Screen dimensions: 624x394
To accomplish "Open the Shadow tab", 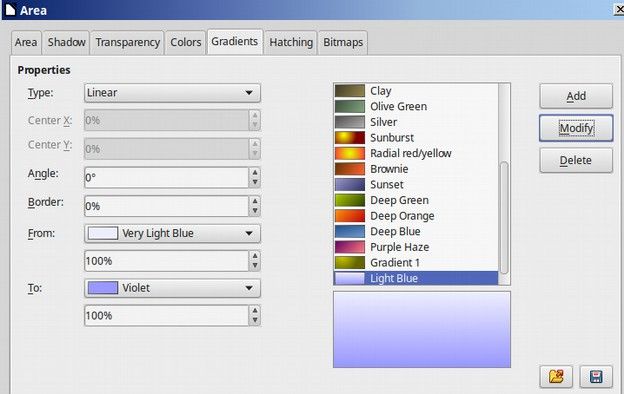I will click(x=66, y=42).
